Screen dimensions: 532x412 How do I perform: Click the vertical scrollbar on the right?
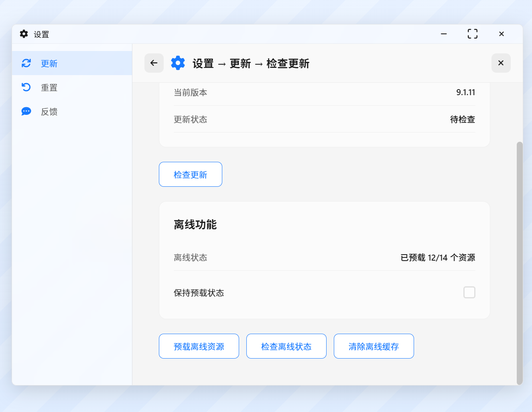point(520,263)
